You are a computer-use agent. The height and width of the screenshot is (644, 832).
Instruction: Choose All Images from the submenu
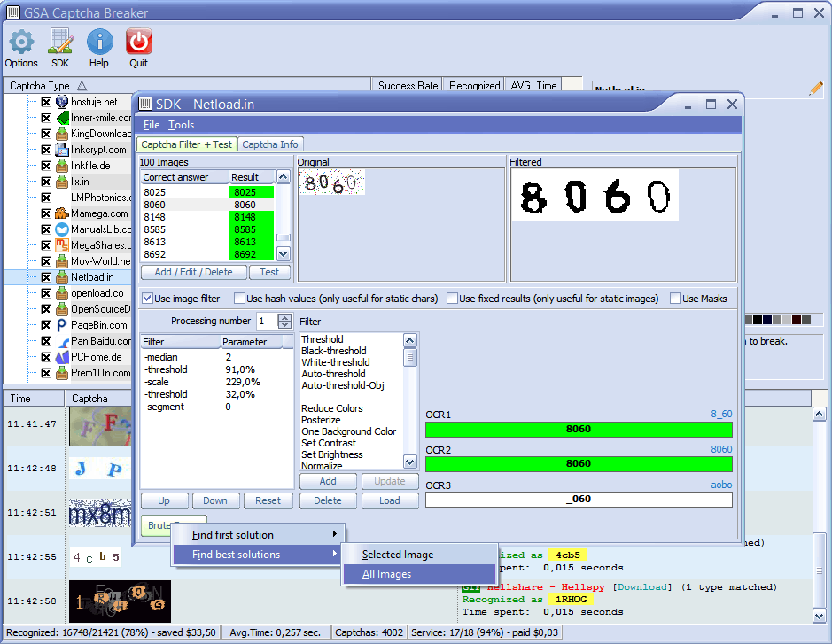coord(387,574)
